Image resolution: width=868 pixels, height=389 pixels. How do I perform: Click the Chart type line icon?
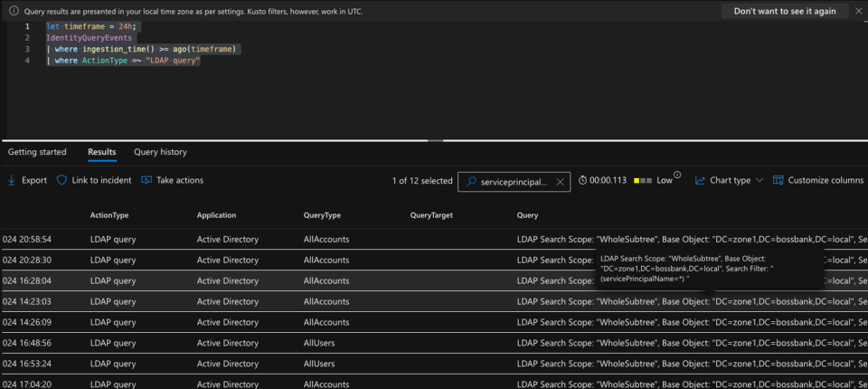pyautogui.click(x=700, y=180)
